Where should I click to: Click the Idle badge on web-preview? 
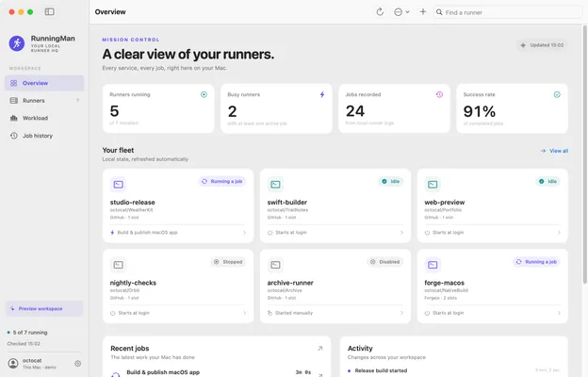coord(547,181)
